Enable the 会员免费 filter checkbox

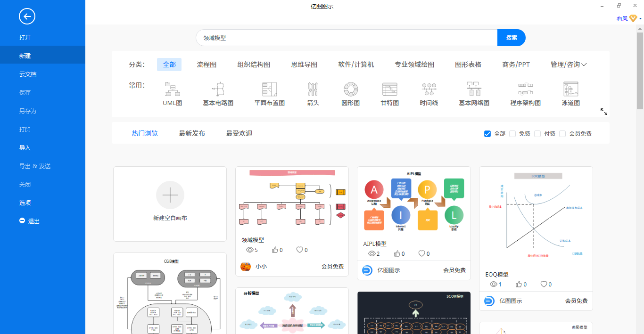coord(562,134)
